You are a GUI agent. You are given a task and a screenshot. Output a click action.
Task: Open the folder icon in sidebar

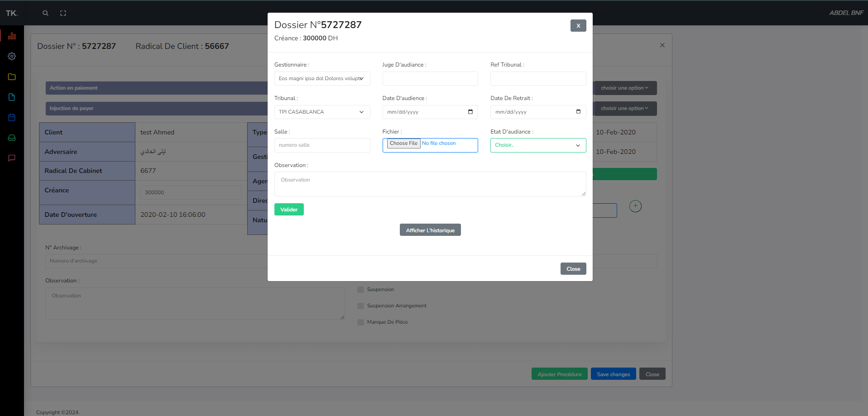click(x=12, y=77)
